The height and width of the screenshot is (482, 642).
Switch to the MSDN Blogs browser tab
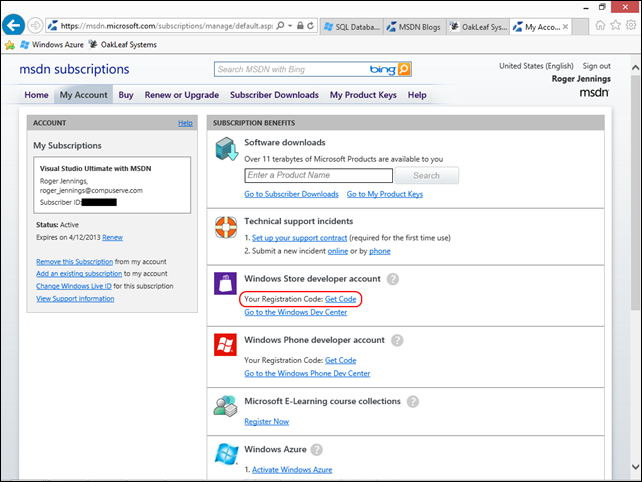coord(411,26)
